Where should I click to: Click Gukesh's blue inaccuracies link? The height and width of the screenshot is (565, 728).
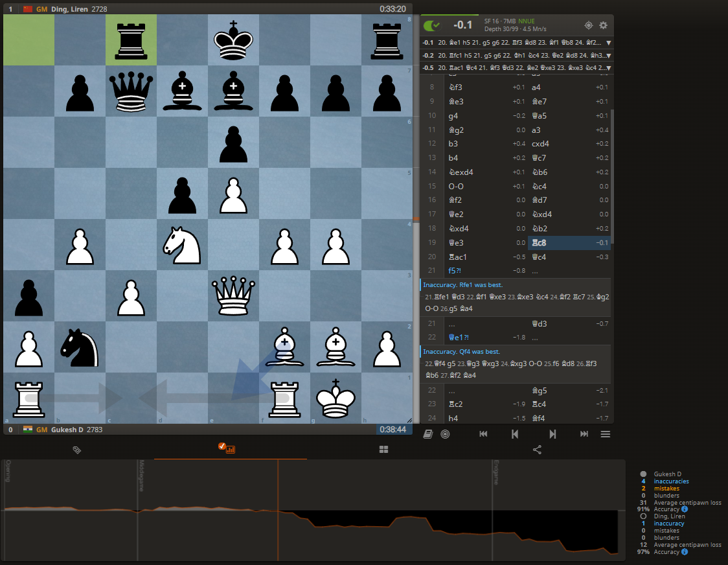[671, 481]
